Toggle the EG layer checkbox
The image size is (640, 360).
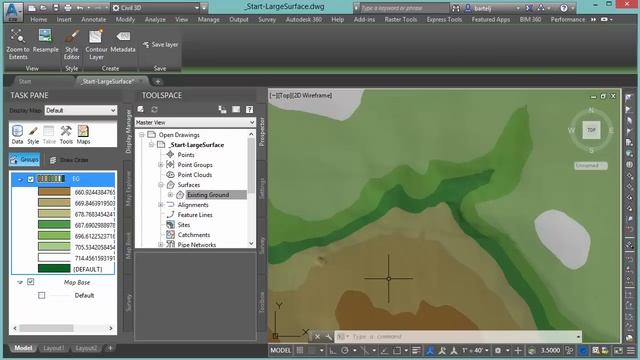pyautogui.click(x=31, y=179)
